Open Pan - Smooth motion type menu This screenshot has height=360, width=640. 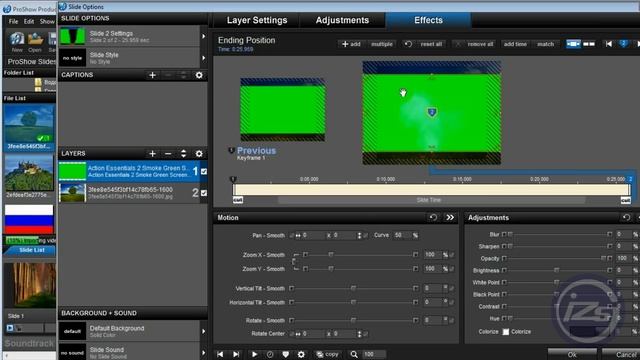tap(268, 236)
